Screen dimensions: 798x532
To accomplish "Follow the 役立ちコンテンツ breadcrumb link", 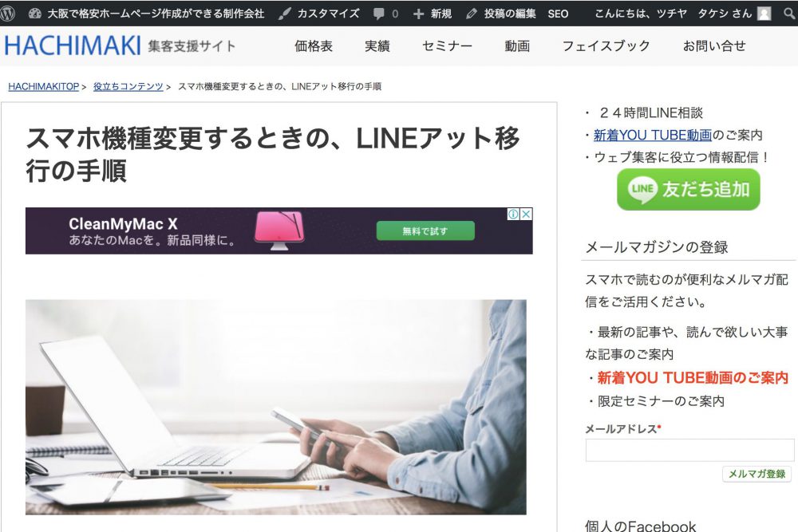I will (x=128, y=86).
